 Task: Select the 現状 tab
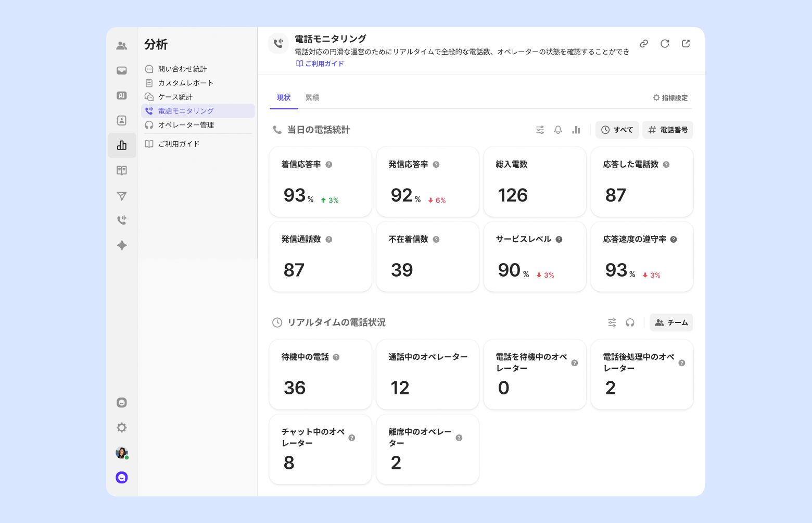pyautogui.click(x=284, y=98)
